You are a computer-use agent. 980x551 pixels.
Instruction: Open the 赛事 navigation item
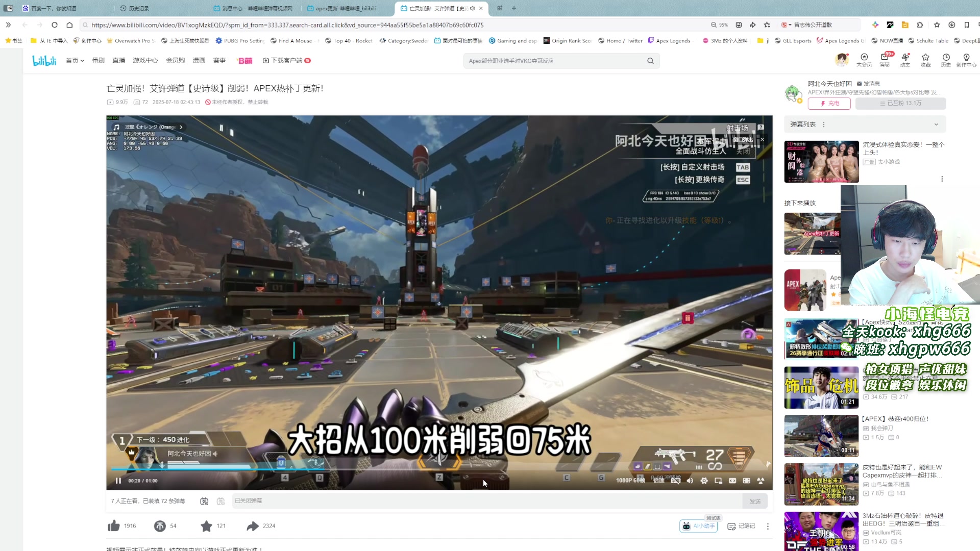tap(219, 61)
